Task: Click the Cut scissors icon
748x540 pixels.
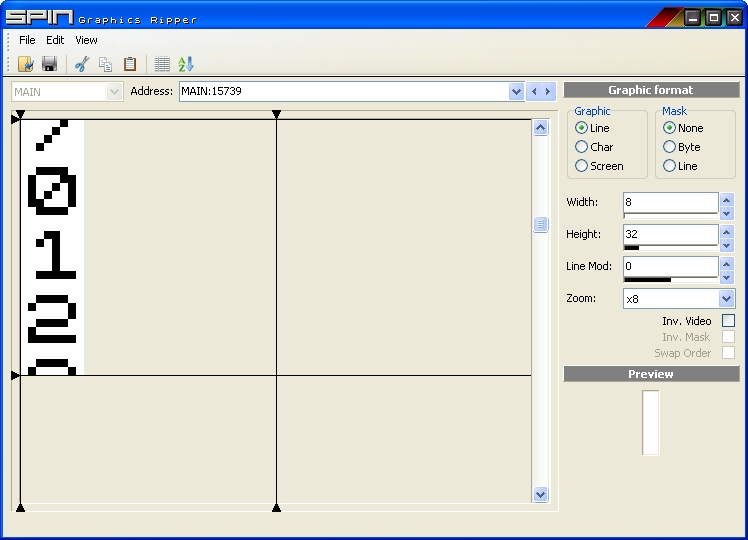Action: (x=82, y=64)
